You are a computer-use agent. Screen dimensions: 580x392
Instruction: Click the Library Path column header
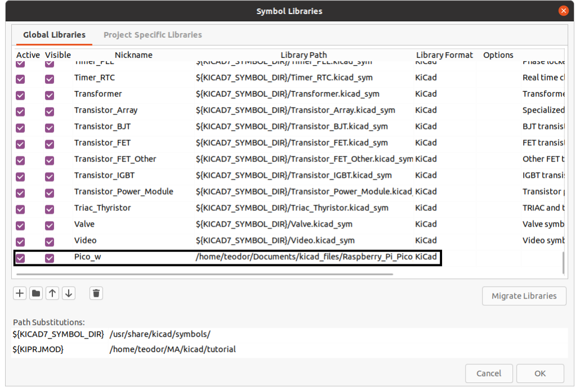[304, 55]
